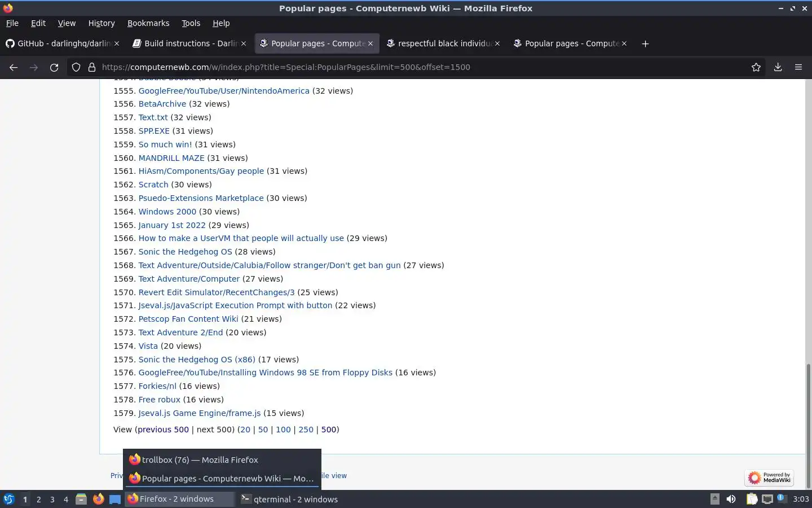
Task: Click qterminal - 2 windows taskbar group
Action: point(289,499)
